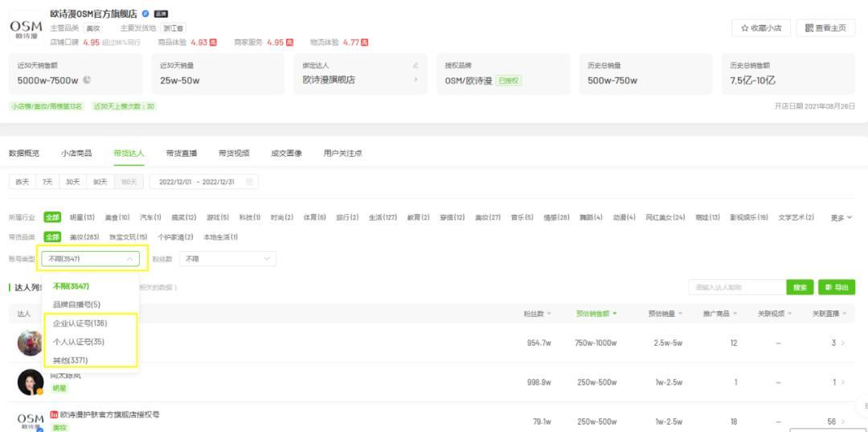Screen dimensions: 868x432
Task: Switch to the 带货直播 tab
Action: (182, 153)
